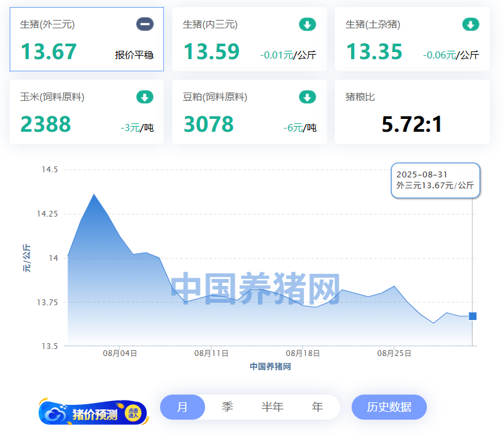Click the -3元/吨 change text

138,127
